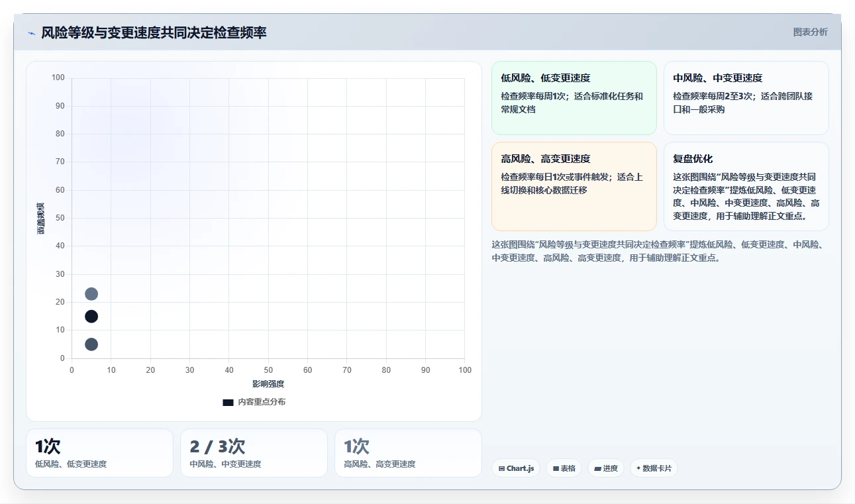
Task: Click the 表格 tag chip
Action: click(x=564, y=468)
